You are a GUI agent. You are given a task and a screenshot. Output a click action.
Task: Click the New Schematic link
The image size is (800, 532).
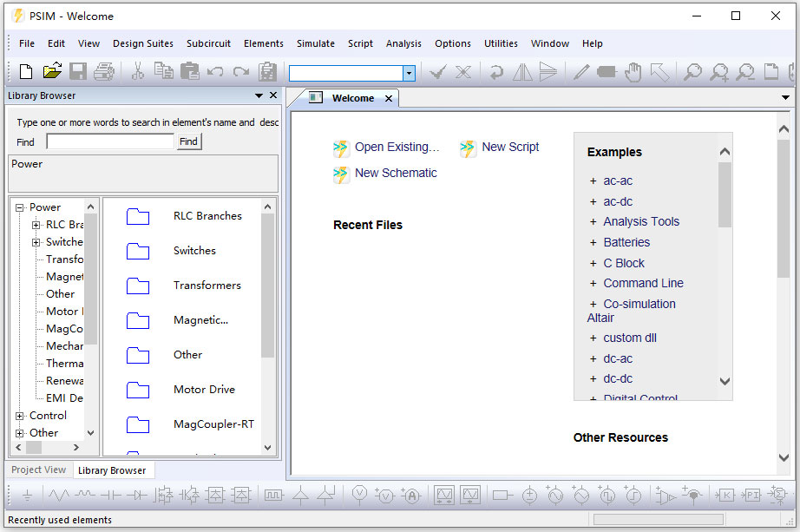[x=395, y=173]
